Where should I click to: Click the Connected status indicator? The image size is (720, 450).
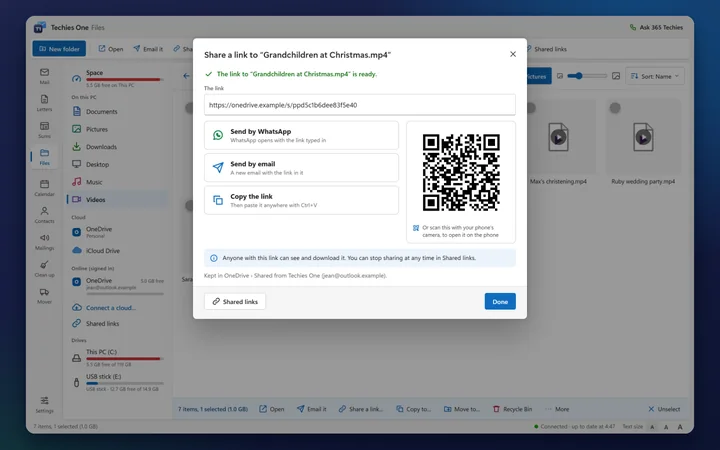[574, 427]
